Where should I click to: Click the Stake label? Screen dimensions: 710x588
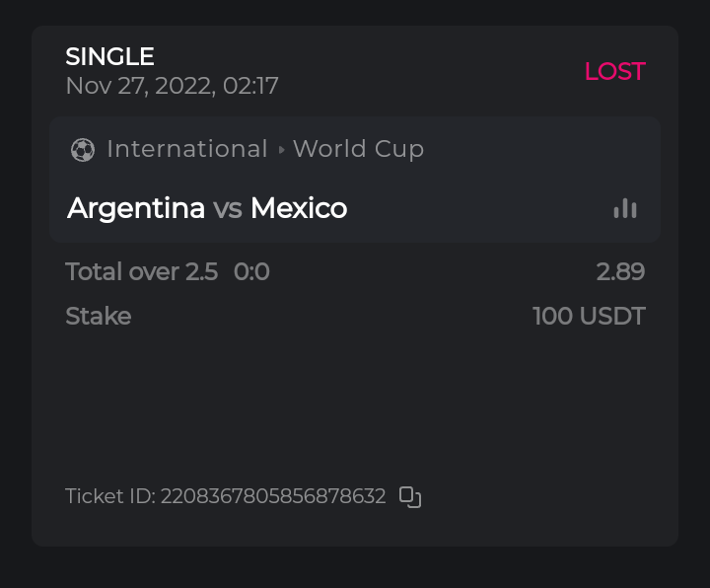98,317
